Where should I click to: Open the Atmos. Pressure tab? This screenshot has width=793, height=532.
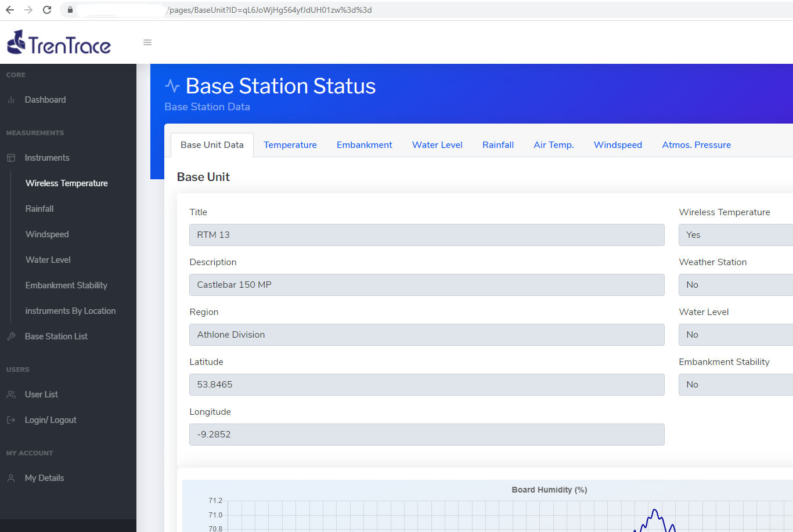tap(696, 145)
